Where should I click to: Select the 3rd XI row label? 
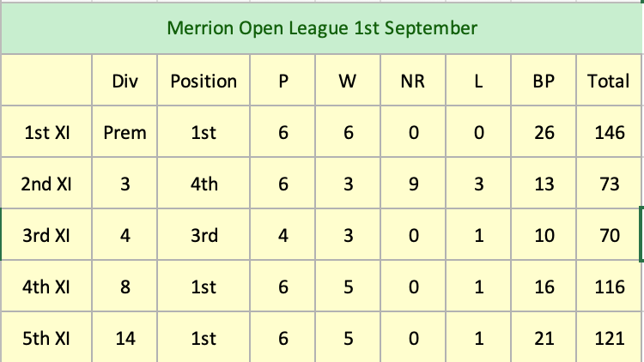(x=47, y=235)
